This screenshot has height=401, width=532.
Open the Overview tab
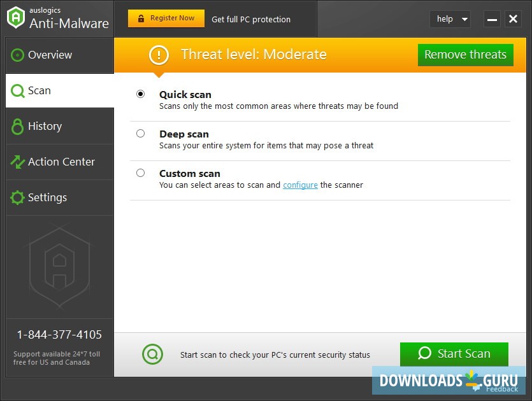(60, 55)
